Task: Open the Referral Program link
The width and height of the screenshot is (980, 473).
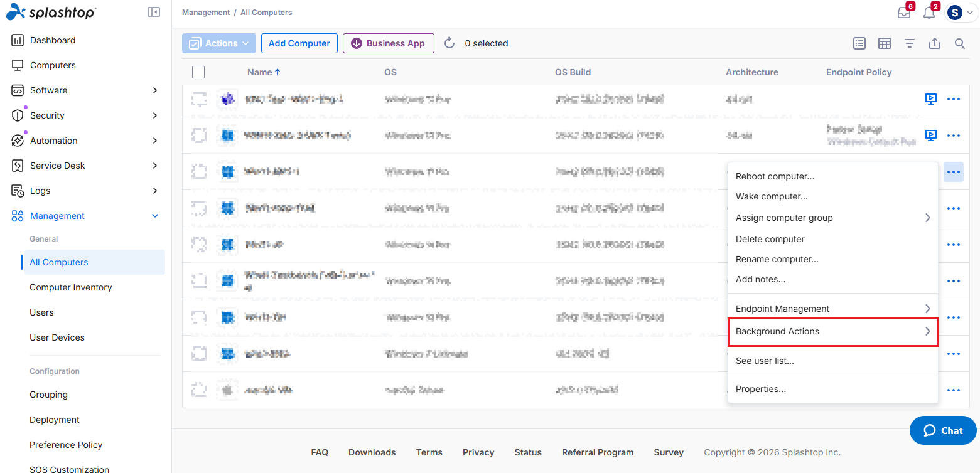Action: pos(598,452)
